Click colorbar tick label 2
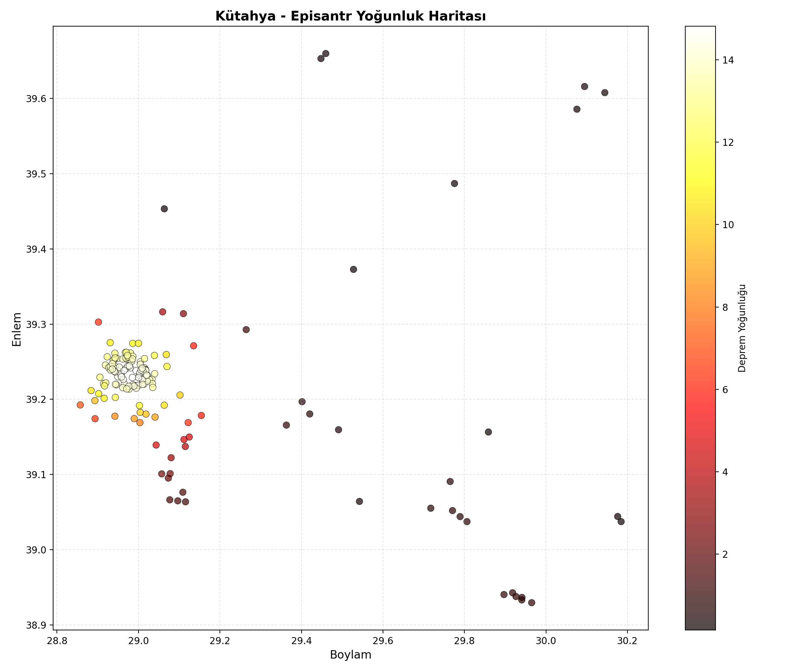The width and height of the screenshot is (807, 672). tap(725, 554)
